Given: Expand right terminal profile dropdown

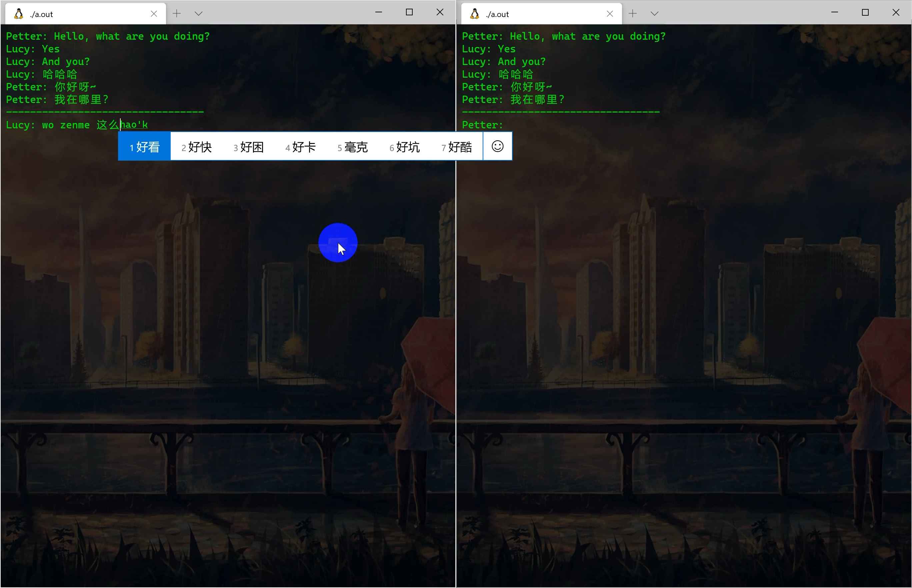Looking at the screenshot, I should pyautogui.click(x=654, y=14).
